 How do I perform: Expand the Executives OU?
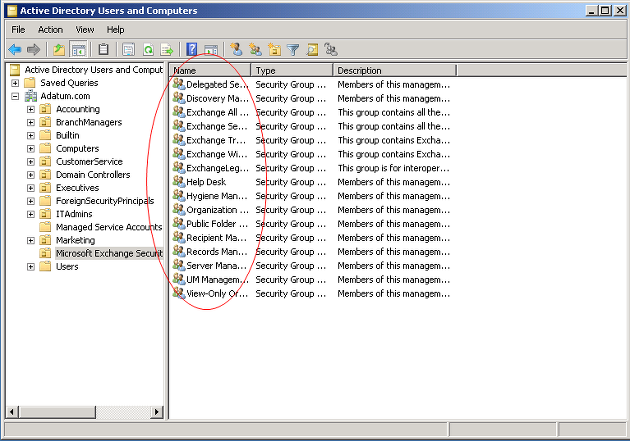(31, 188)
